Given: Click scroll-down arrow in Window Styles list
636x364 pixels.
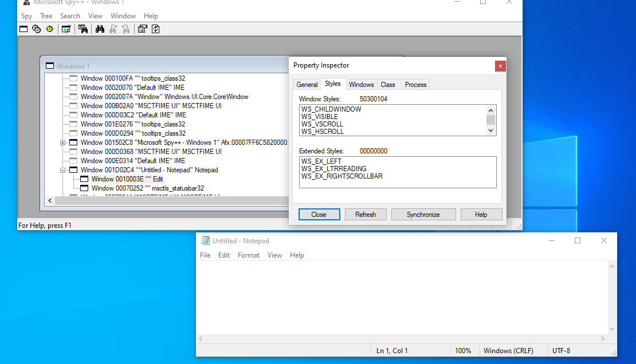Looking at the screenshot, I should click(x=491, y=130).
